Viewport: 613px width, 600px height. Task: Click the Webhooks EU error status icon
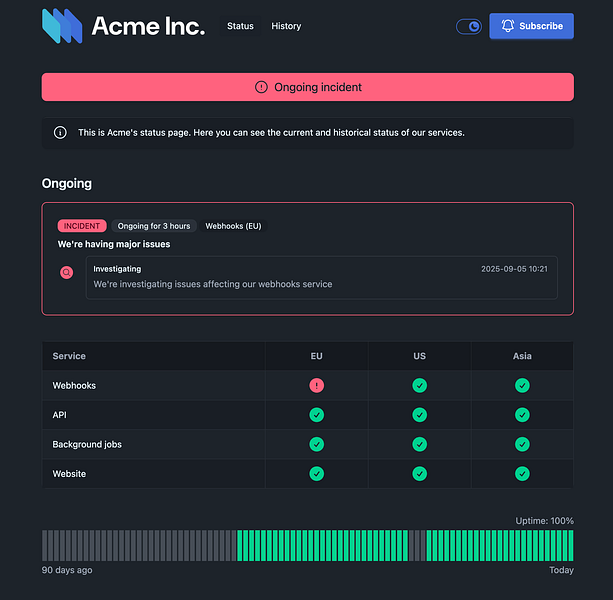click(317, 385)
